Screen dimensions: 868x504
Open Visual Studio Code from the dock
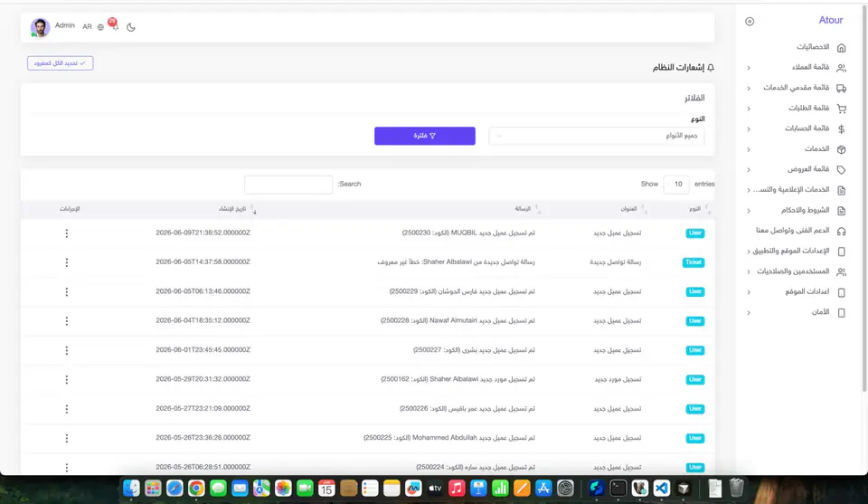point(662,488)
